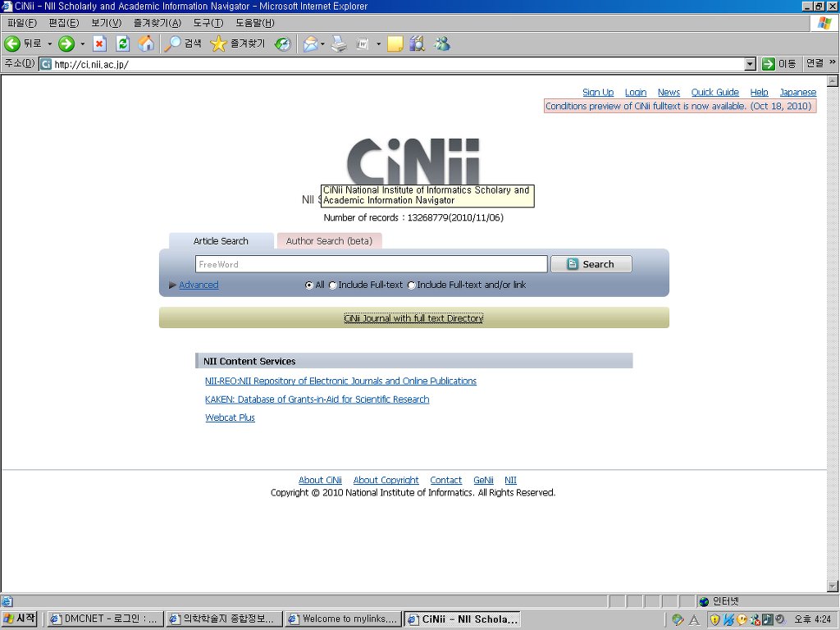This screenshot has width=840, height=630.
Task: Open the 즐겨찾기(A) menu
Action: (x=157, y=23)
